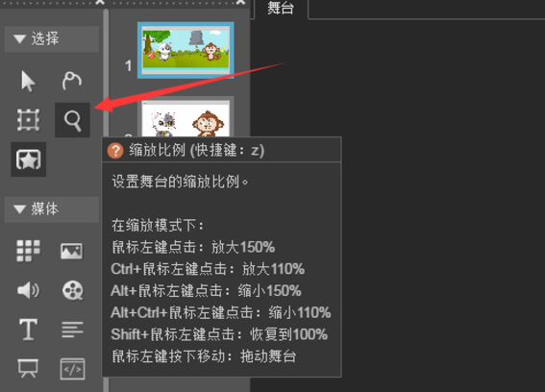Choose the transform bounding box tool
The height and width of the screenshot is (392, 545).
28,120
